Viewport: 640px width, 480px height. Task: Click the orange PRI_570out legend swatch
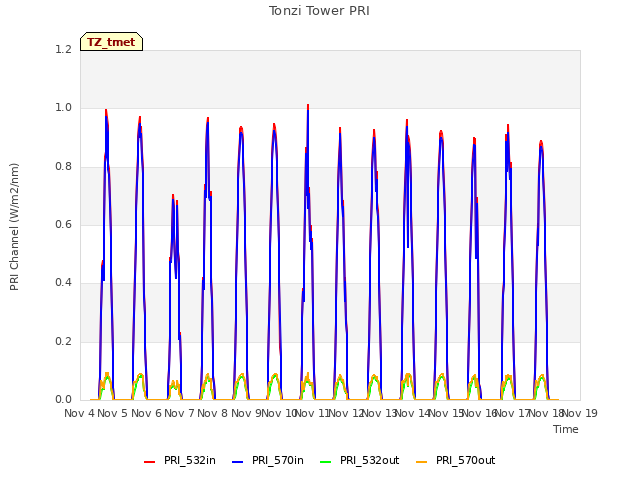(x=422, y=462)
